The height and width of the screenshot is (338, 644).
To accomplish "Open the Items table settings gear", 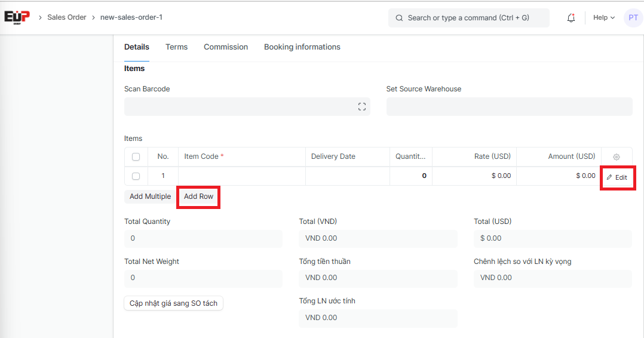I will pos(617,157).
